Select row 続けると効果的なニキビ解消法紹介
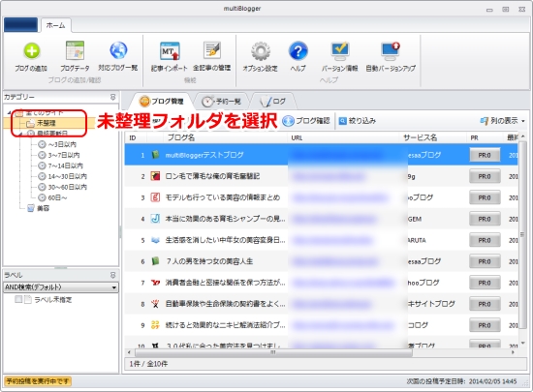Image resolution: width=533 pixels, height=392 pixels. point(321,325)
